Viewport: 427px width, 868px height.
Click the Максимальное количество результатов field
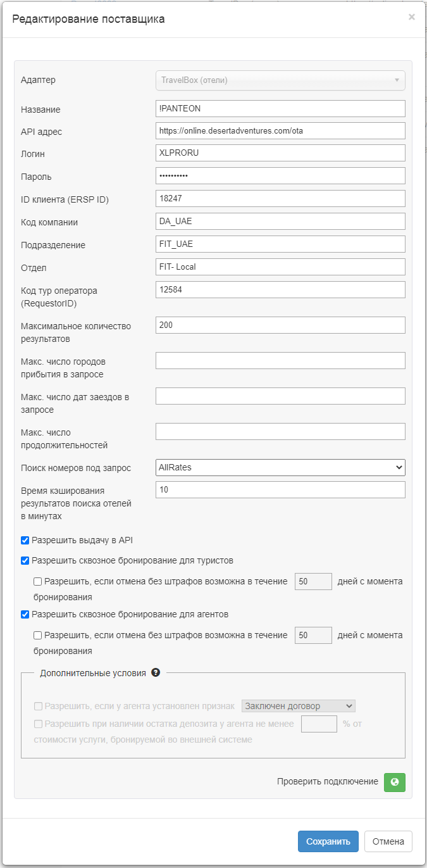click(x=280, y=325)
